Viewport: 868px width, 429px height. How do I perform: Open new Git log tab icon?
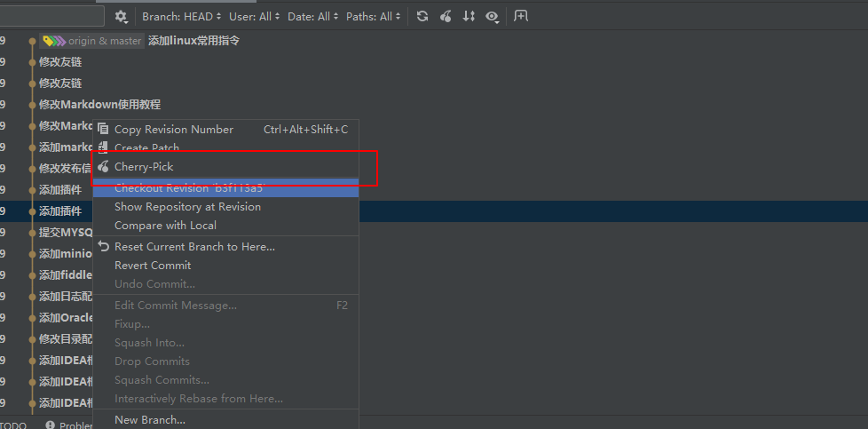tap(521, 16)
